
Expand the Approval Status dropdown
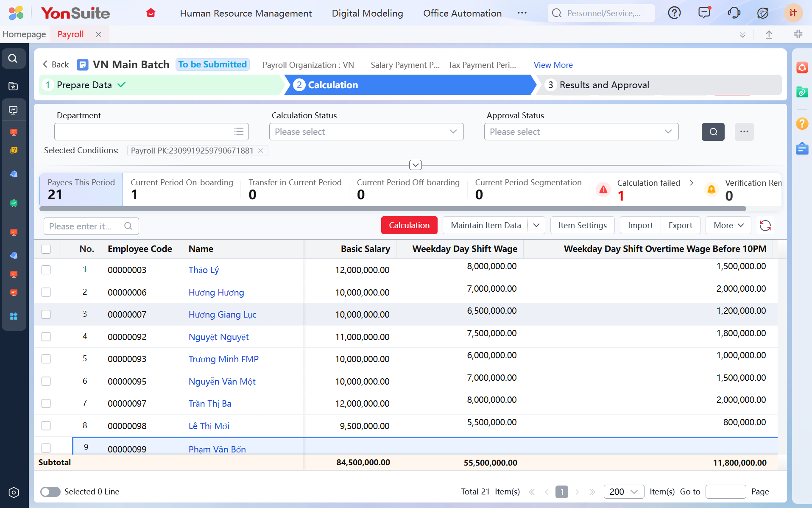click(x=581, y=132)
